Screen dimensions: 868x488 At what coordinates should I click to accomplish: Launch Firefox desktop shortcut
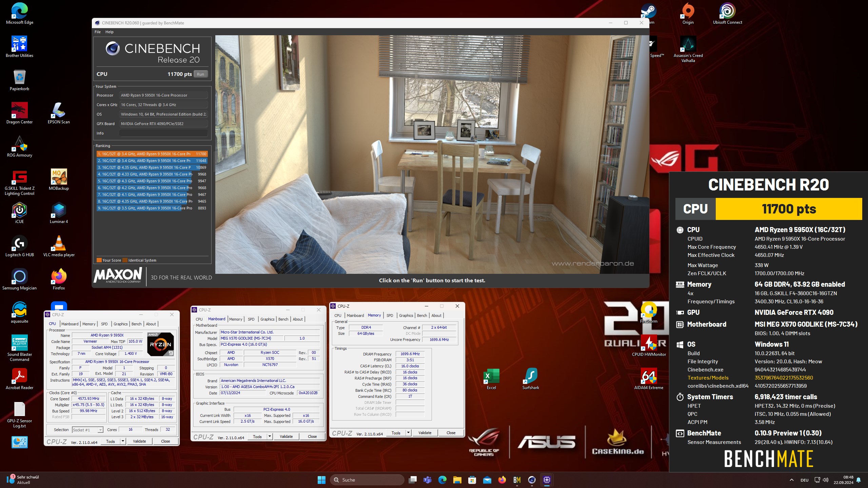59,279
